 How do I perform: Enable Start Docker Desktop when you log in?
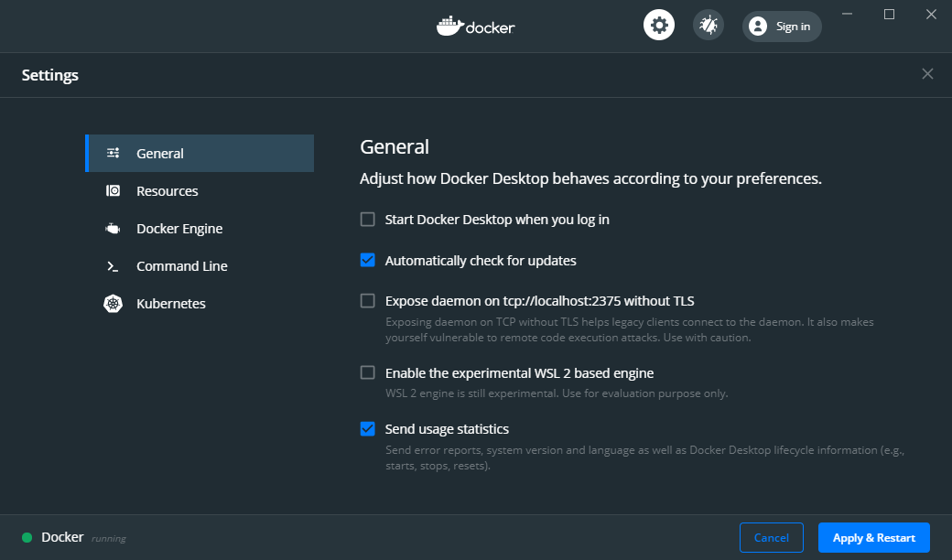tap(367, 219)
